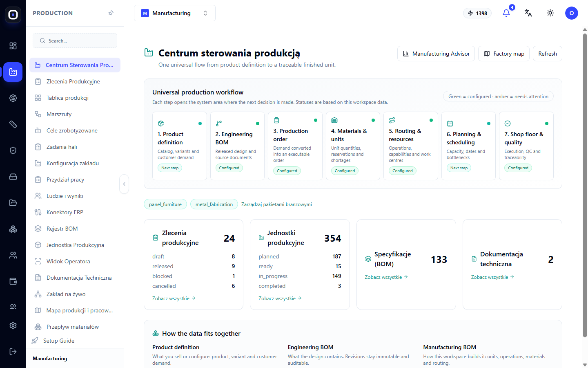Open the 2. Engineering BOM step card
The height and width of the screenshot is (368, 588).
pos(237,146)
